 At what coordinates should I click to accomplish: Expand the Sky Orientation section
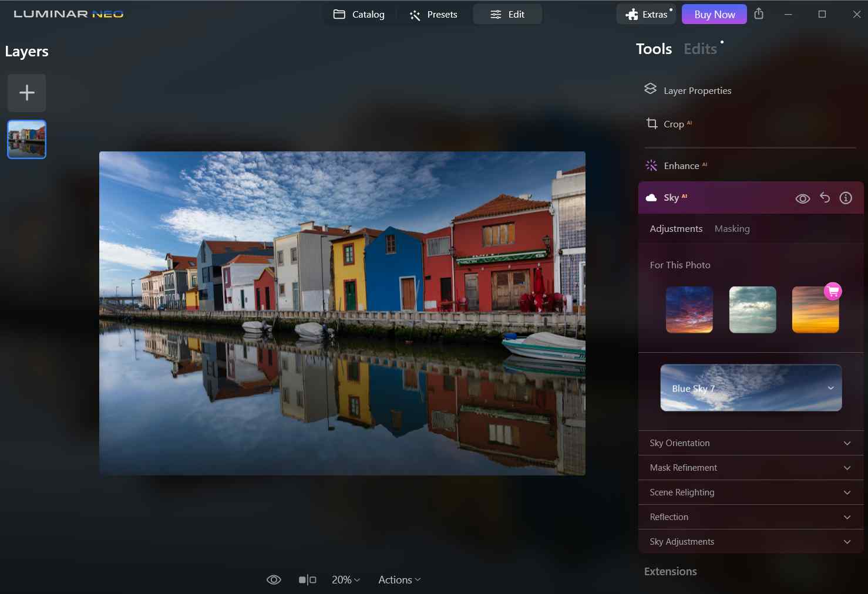coord(750,443)
